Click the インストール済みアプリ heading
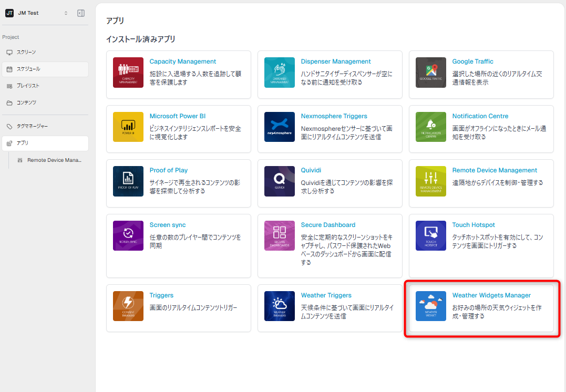The height and width of the screenshot is (392, 566). (141, 39)
